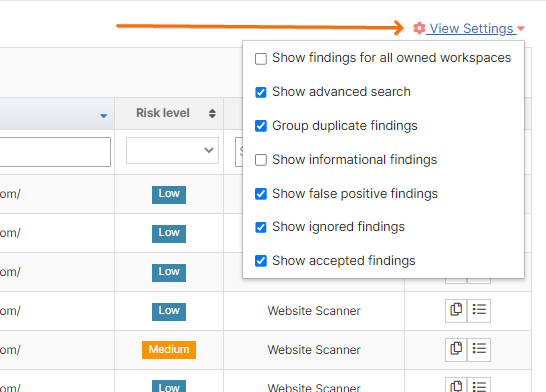Viewport: 546px width, 392px height.
Task: Sort the table by the Risk level arrows
Action: pyautogui.click(x=212, y=113)
